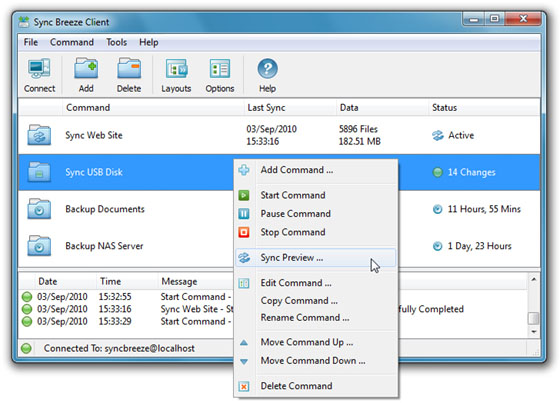Click the Sync USB Disk folder icon

(39, 172)
